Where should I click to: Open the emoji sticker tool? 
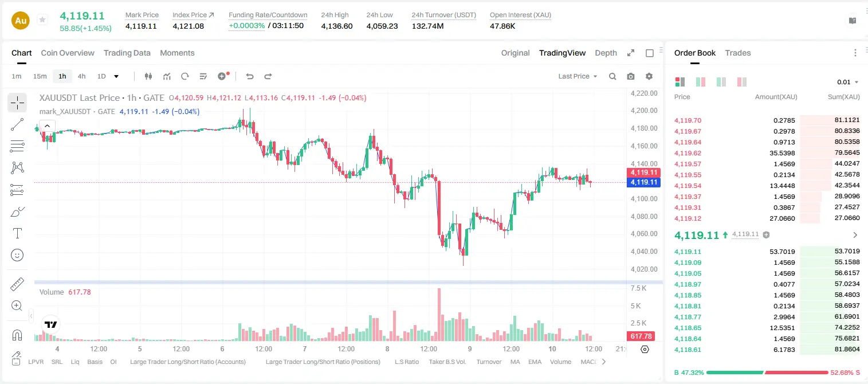[17, 255]
